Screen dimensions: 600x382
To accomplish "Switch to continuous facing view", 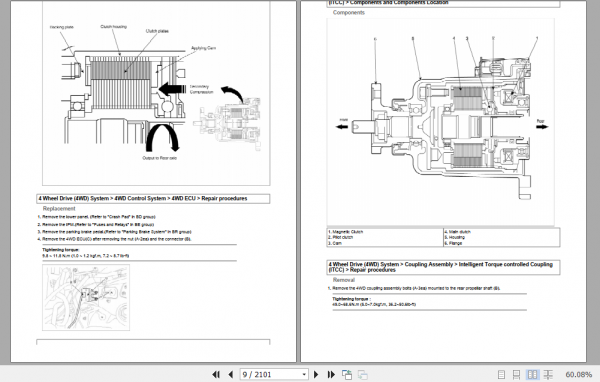I will 548,374.
